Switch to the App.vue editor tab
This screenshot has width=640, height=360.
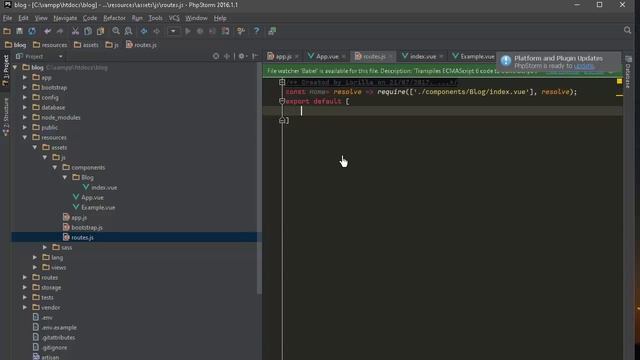pyautogui.click(x=327, y=57)
